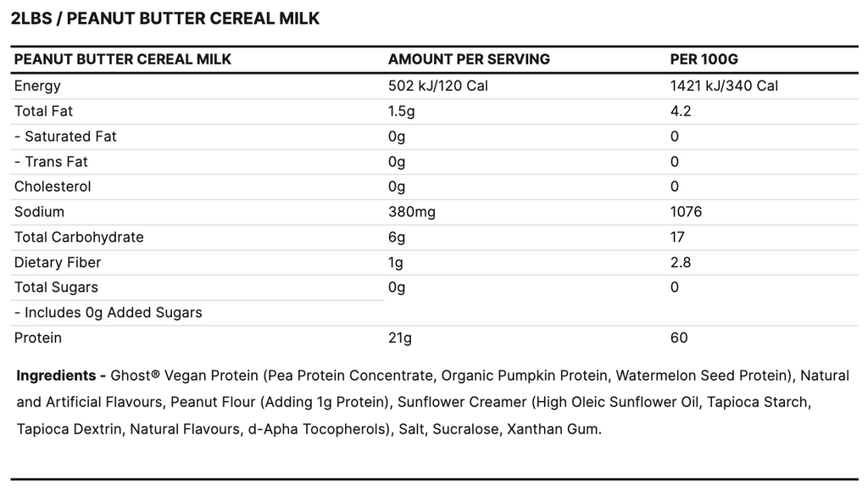This screenshot has width=868, height=497.
Task: Click 'Includes 0g Added Sugars' text
Action: coord(108,313)
